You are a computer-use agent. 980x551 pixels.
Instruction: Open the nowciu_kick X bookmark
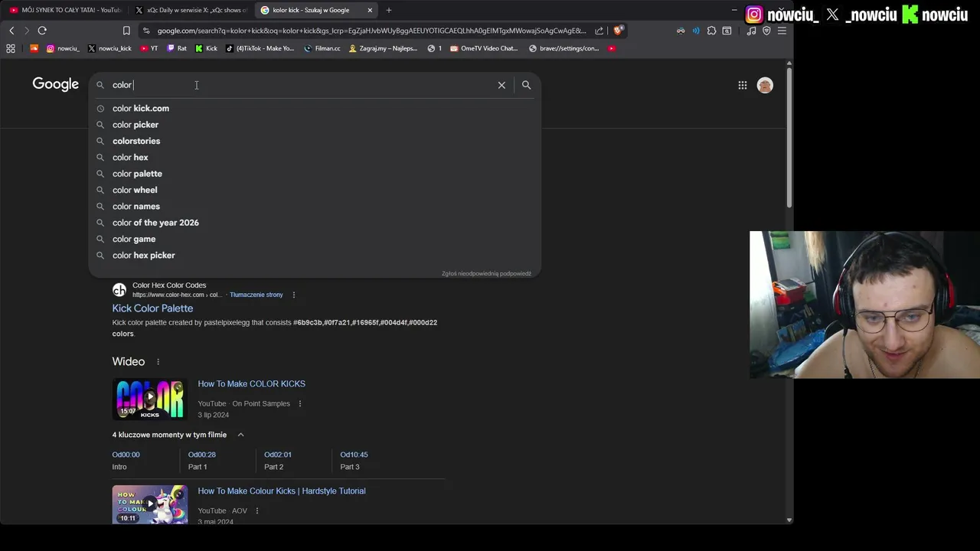pos(109,48)
